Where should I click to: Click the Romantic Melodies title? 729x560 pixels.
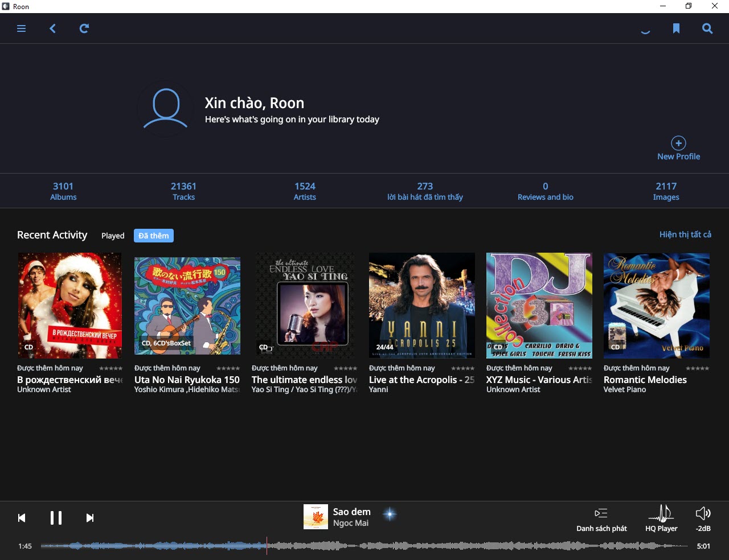coord(645,380)
